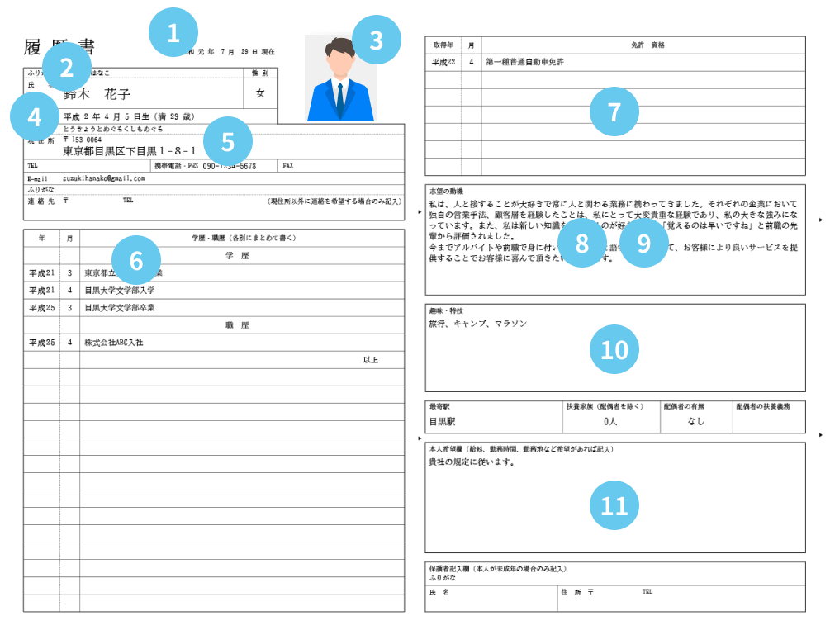Select the gender value 女
This screenshot has width=830, height=644.
pyautogui.click(x=260, y=93)
